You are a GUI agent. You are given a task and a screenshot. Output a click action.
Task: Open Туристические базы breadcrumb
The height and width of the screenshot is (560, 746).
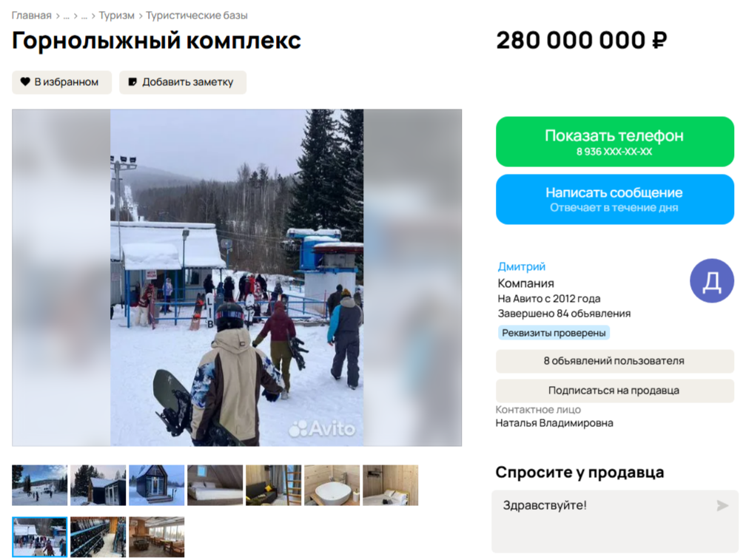tap(197, 16)
